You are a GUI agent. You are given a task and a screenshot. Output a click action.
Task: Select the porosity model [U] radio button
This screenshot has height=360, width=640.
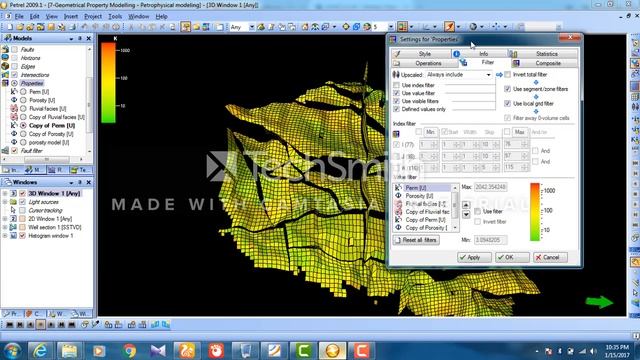coord(23,142)
